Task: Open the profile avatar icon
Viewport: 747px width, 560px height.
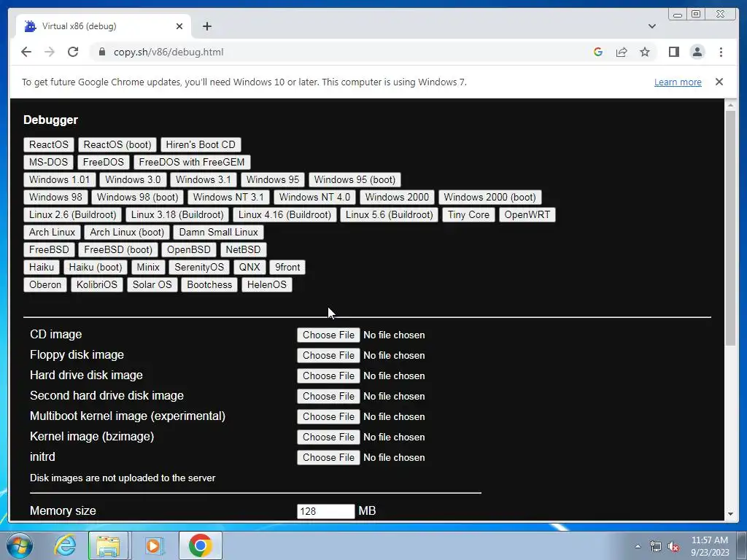Action: click(x=697, y=52)
